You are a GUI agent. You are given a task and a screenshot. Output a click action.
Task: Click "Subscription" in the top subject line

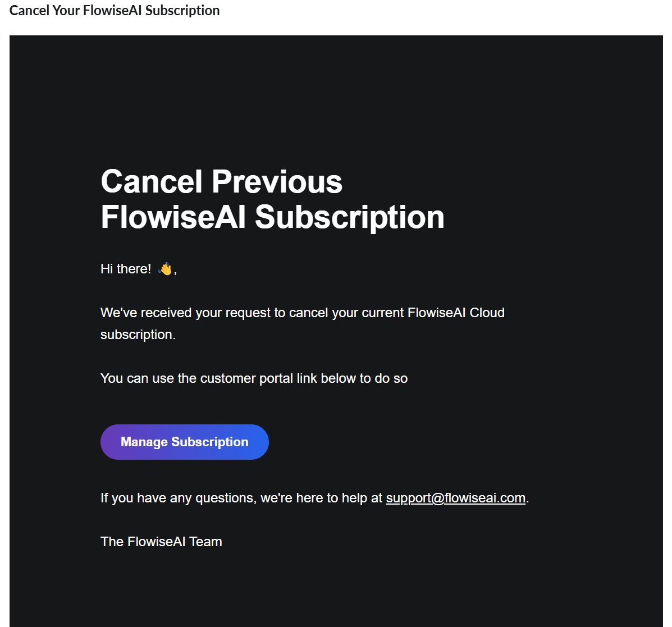point(182,11)
